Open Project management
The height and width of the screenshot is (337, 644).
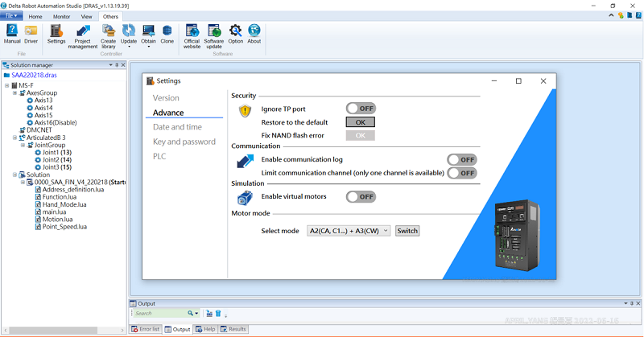83,36
